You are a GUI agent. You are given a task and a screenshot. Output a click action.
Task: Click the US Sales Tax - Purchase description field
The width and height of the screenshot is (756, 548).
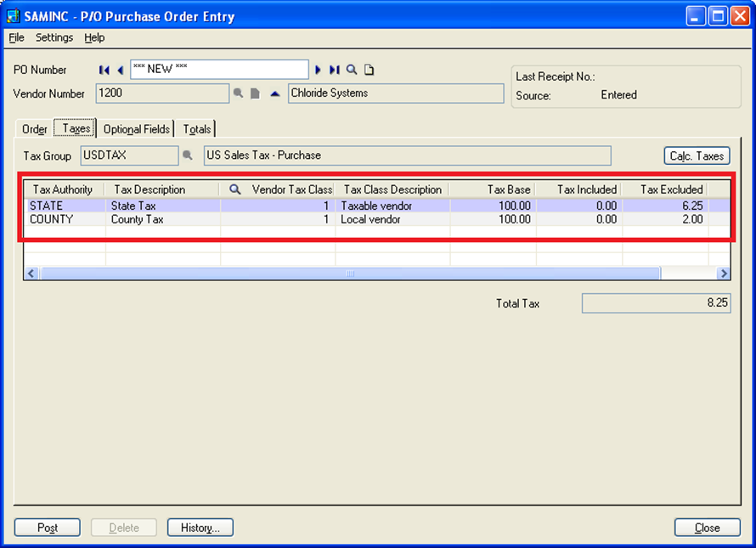tap(408, 155)
